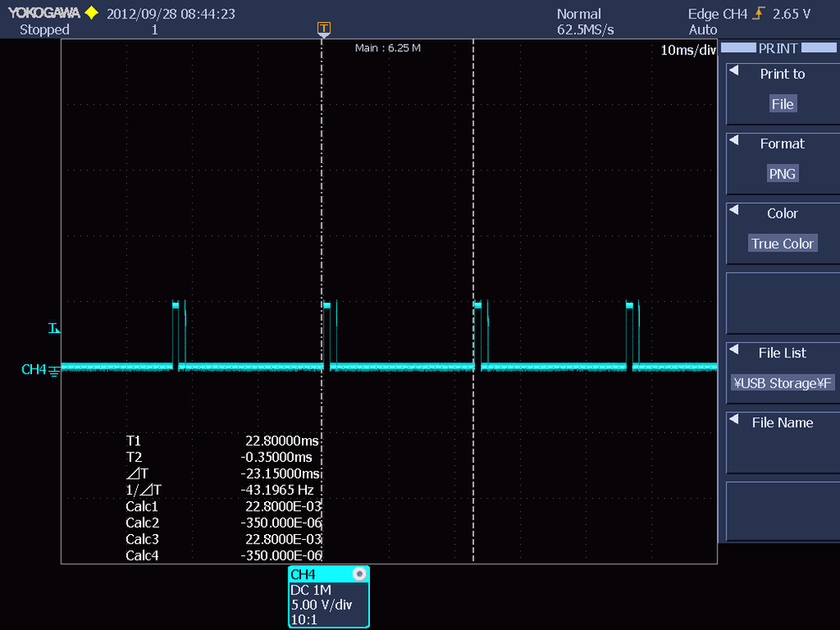
Task: Open the CH4 channel settings box
Action: click(x=328, y=597)
